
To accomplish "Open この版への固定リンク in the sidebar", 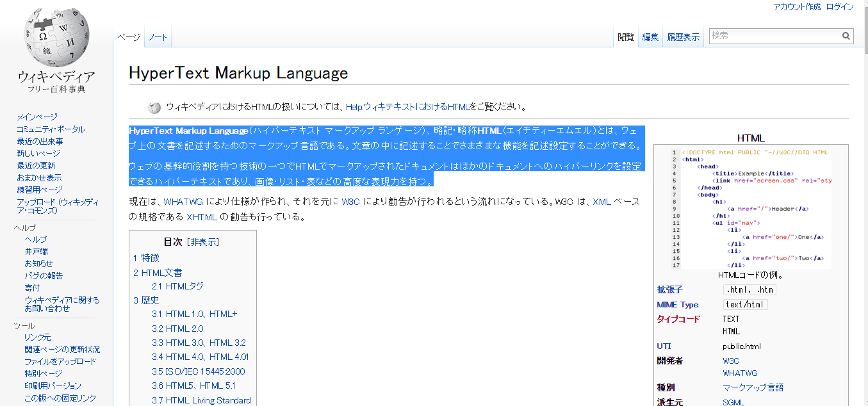I will pos(60,398).
